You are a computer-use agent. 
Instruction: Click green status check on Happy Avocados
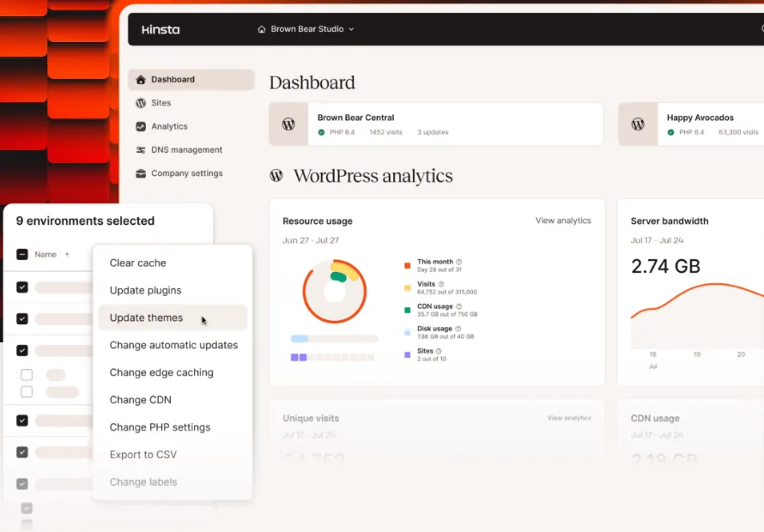click(670, 132)
